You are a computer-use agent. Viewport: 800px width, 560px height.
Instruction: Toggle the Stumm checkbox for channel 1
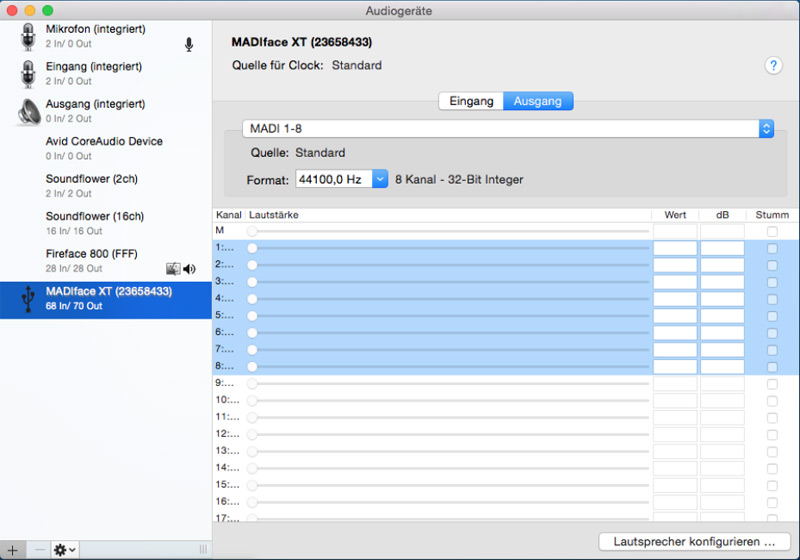[771, 248]
